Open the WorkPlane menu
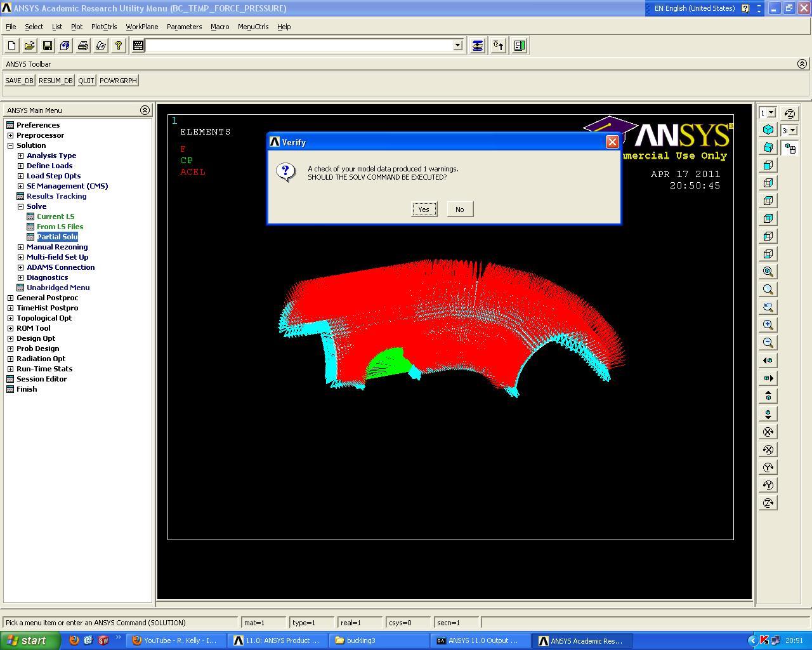The width and height of the screenshot is (812, 650). pos(142,27)
